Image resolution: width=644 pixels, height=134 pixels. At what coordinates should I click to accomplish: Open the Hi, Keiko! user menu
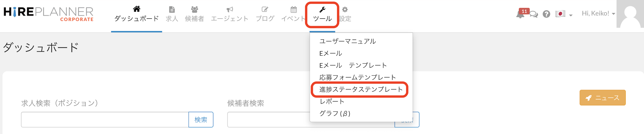pos(598,13)
